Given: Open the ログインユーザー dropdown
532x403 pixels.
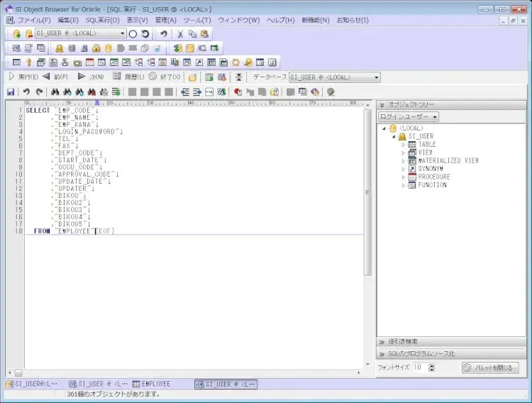Looking at the screenshot, I should (408, 116).
